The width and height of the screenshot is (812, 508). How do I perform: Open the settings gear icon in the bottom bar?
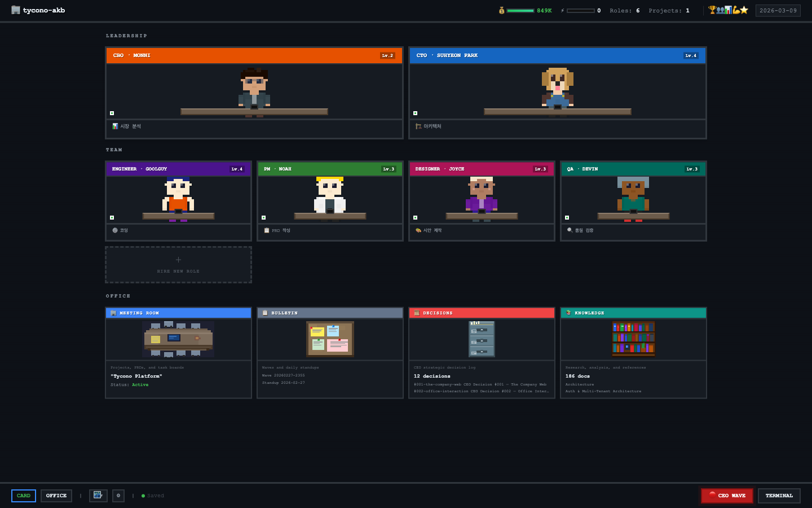click(x=118, y=495)
